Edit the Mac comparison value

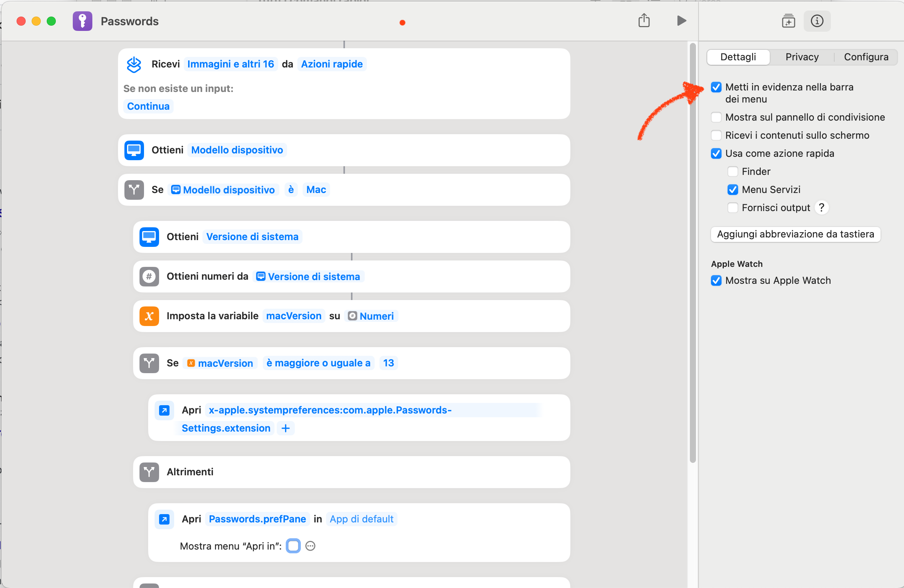316,190
